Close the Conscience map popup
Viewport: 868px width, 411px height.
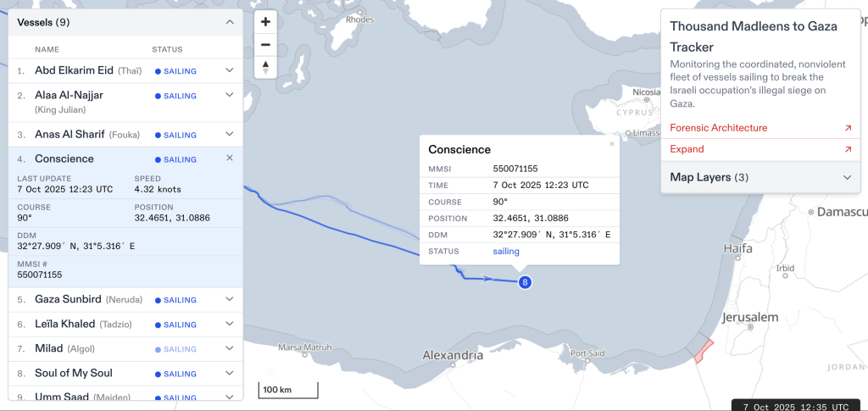(612, 144)
